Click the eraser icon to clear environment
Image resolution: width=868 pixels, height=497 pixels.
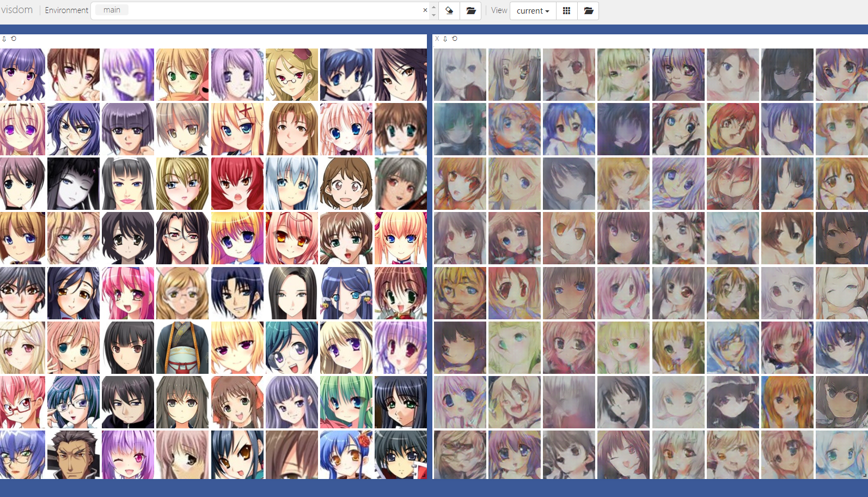coord(449,10)
